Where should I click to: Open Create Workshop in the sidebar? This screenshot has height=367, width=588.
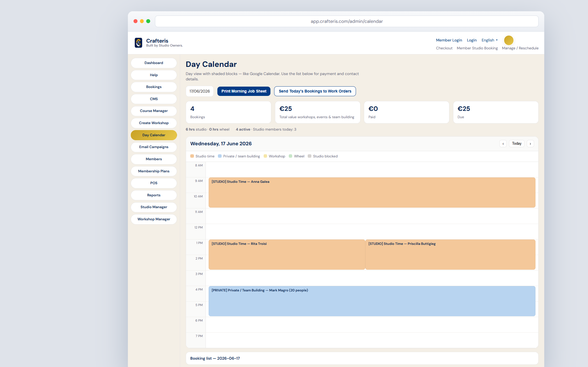tap(154, 123)
